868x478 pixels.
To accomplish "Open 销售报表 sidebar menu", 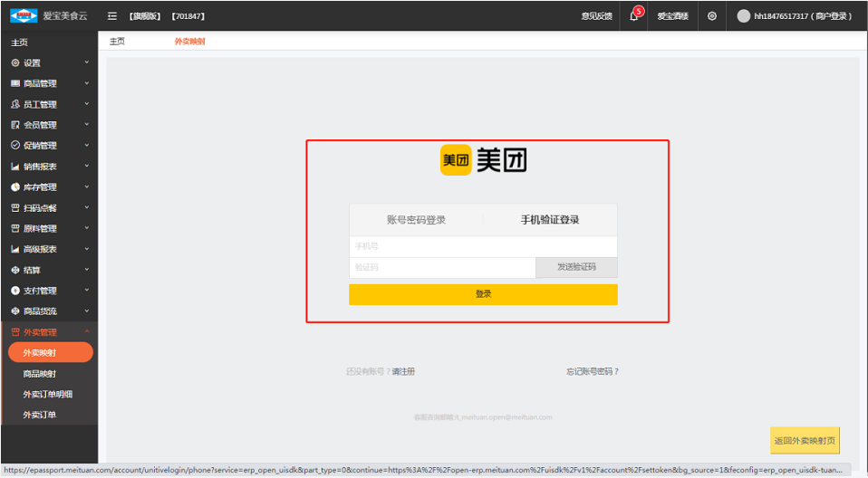I will point(40,167).
